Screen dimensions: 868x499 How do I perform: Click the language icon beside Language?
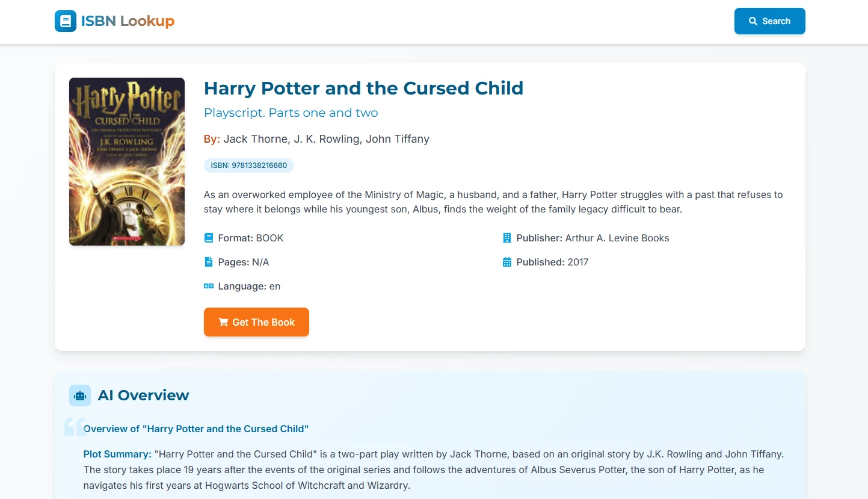(209, 286)
